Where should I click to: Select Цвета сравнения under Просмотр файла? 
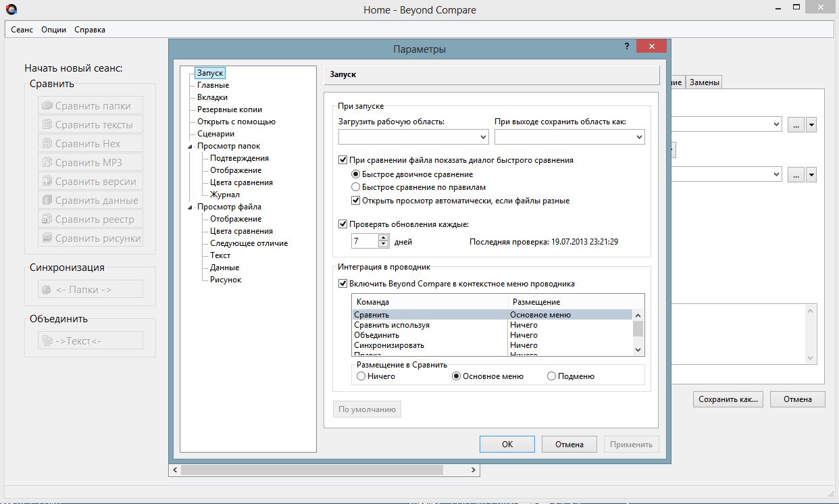pyautogui.click(x=241, y=231)
